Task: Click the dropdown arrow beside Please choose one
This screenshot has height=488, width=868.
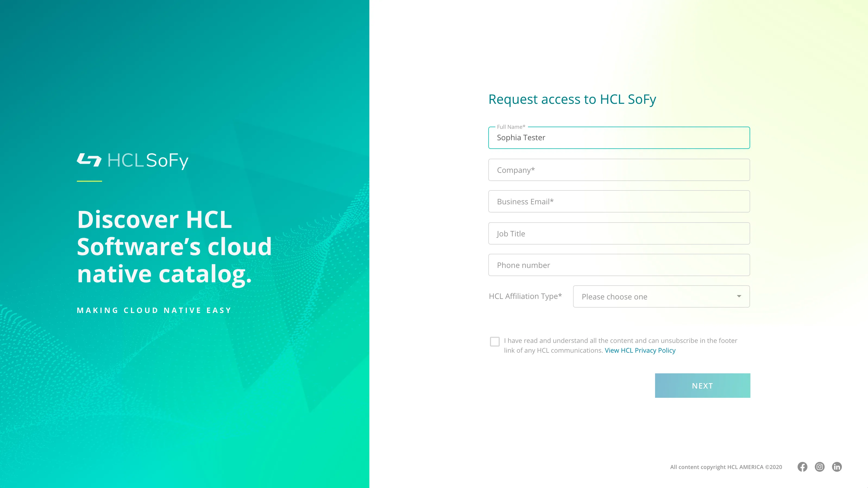Action: pyautogui.click(x=739, y=296)
